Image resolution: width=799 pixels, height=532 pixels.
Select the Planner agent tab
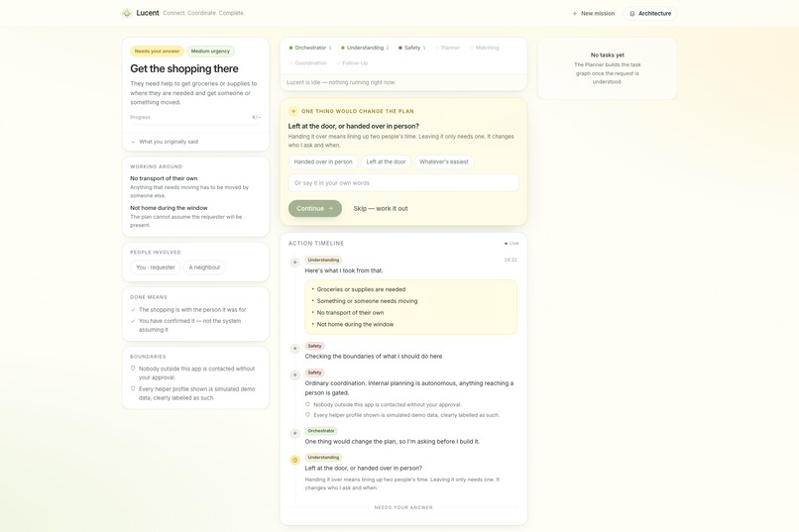[448, 48]
